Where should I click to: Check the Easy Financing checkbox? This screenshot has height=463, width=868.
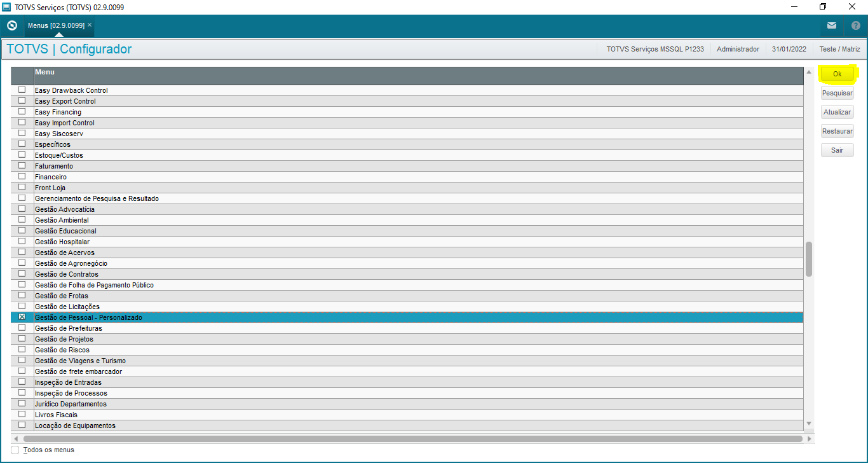point(22,112)
